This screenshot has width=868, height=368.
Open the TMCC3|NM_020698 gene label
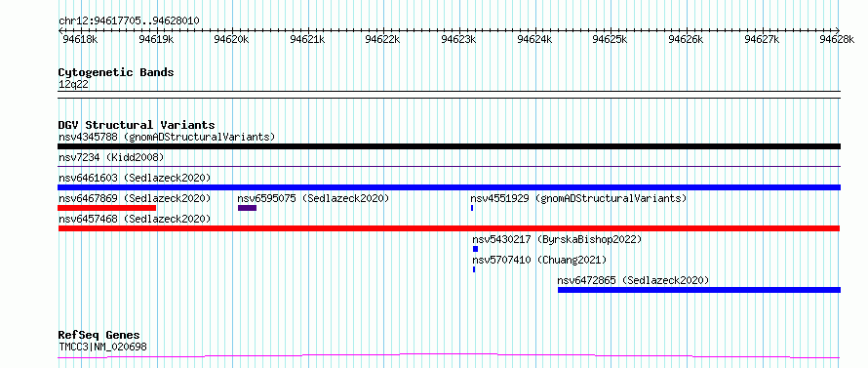[x=103, y=348]
